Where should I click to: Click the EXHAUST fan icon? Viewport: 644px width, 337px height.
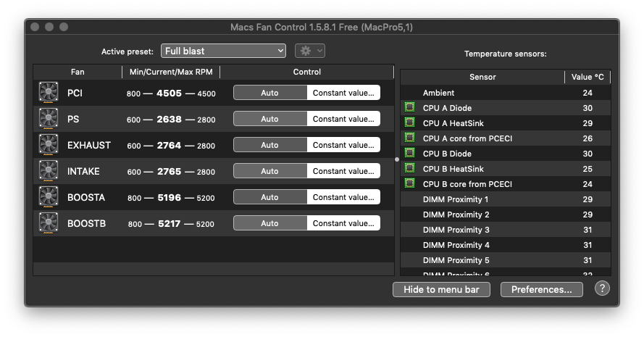[49, 145]
